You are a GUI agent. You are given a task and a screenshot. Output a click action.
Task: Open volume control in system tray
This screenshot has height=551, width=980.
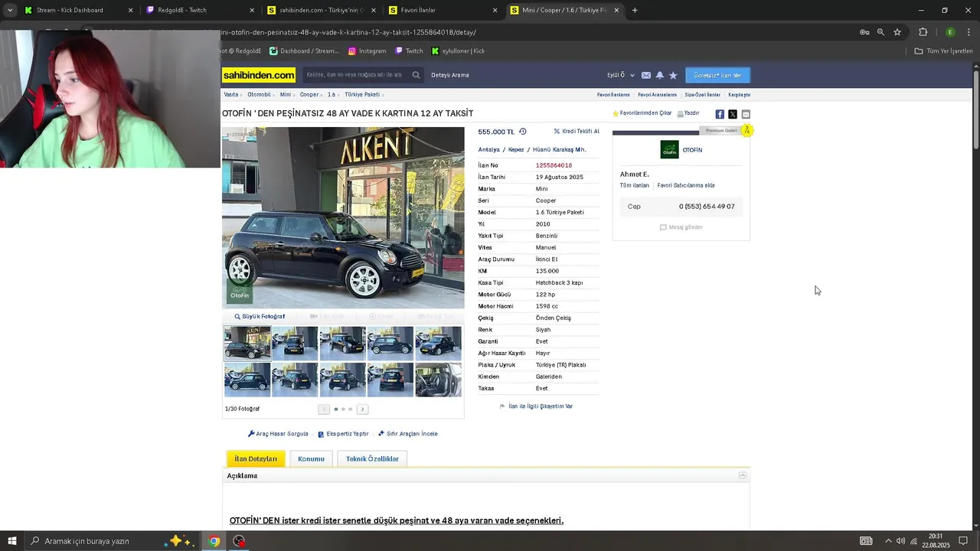(900, 541)
